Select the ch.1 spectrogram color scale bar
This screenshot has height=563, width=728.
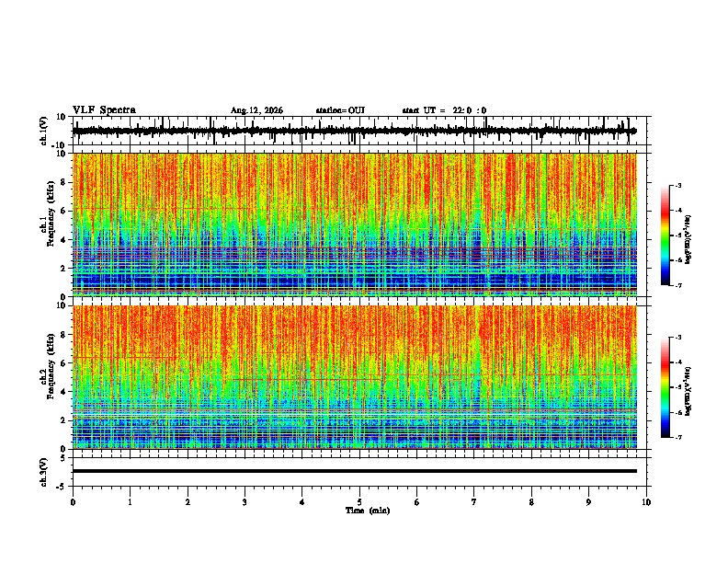pos(665,236)
